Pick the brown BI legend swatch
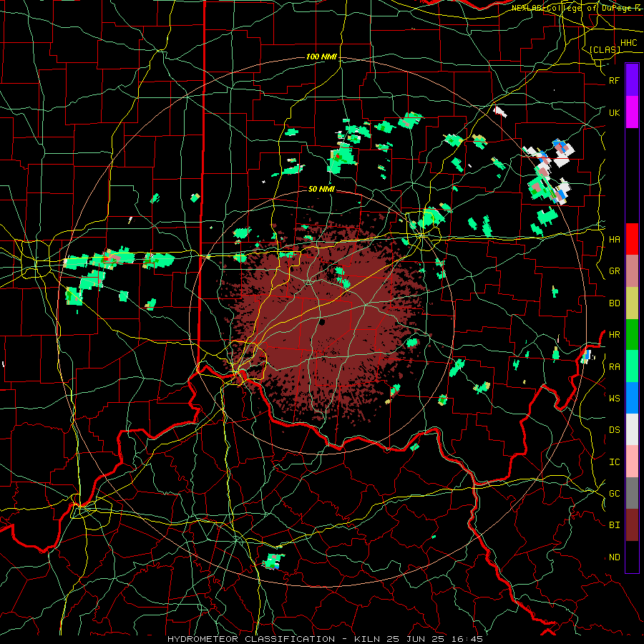This screenshot has width=644, height=644. 632,525
